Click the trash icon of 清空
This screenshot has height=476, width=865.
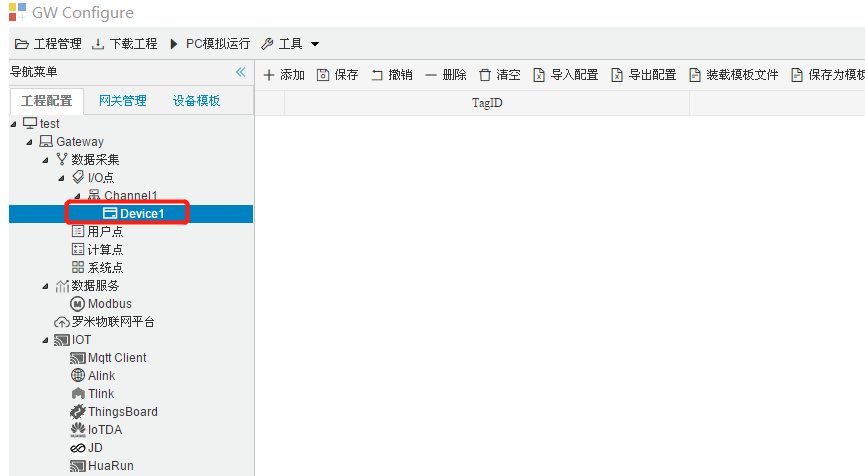(x=485, y=75)
